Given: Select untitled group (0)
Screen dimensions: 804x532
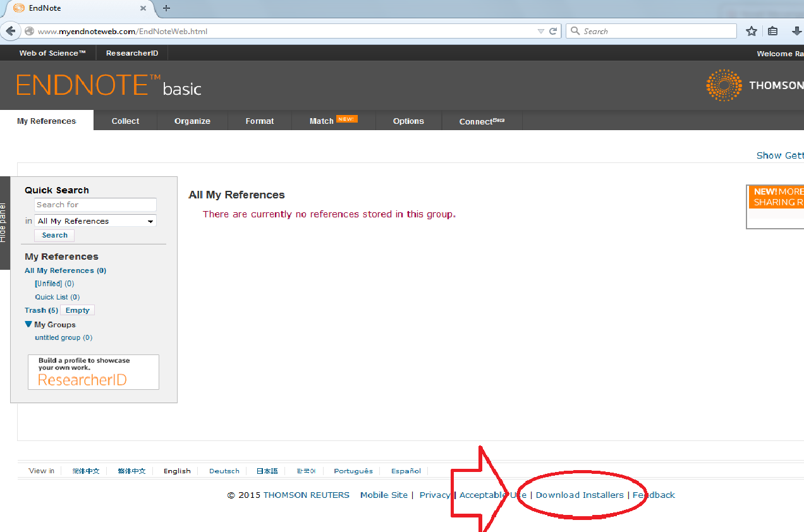Looking at the screenshot, I should (63, 337).
